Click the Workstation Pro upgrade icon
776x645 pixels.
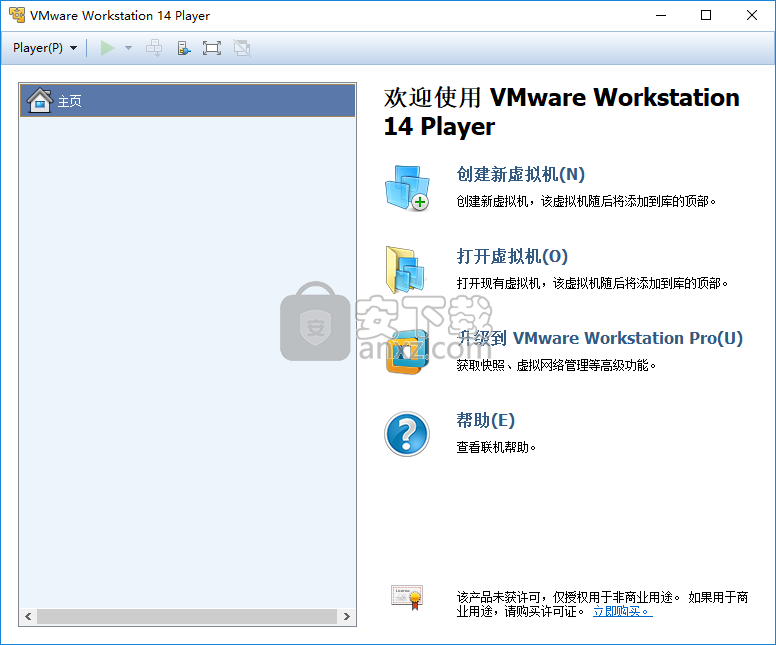tap(407, 352)
